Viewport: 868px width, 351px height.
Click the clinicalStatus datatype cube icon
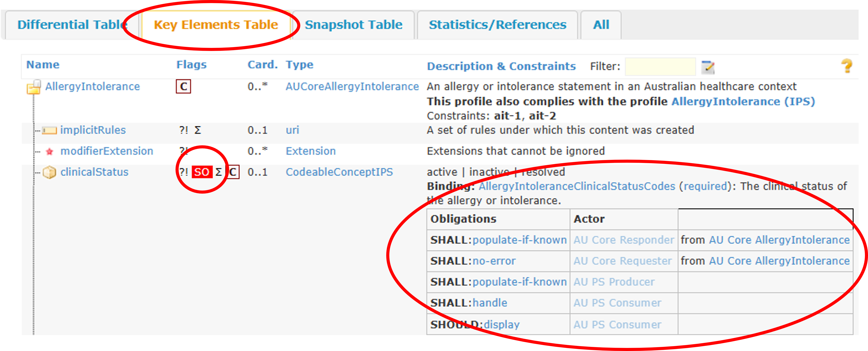(x=49, y=172)
